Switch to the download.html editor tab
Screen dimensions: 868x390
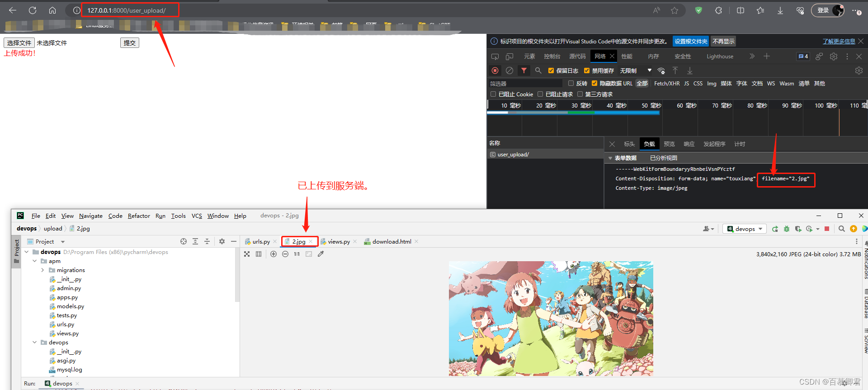tap(392, 242)
